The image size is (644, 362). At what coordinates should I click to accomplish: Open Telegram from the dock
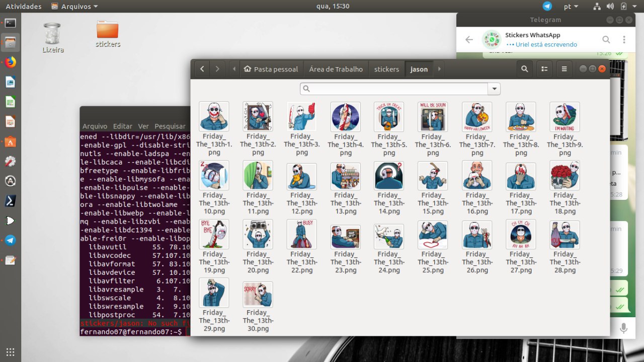(11, 241)
